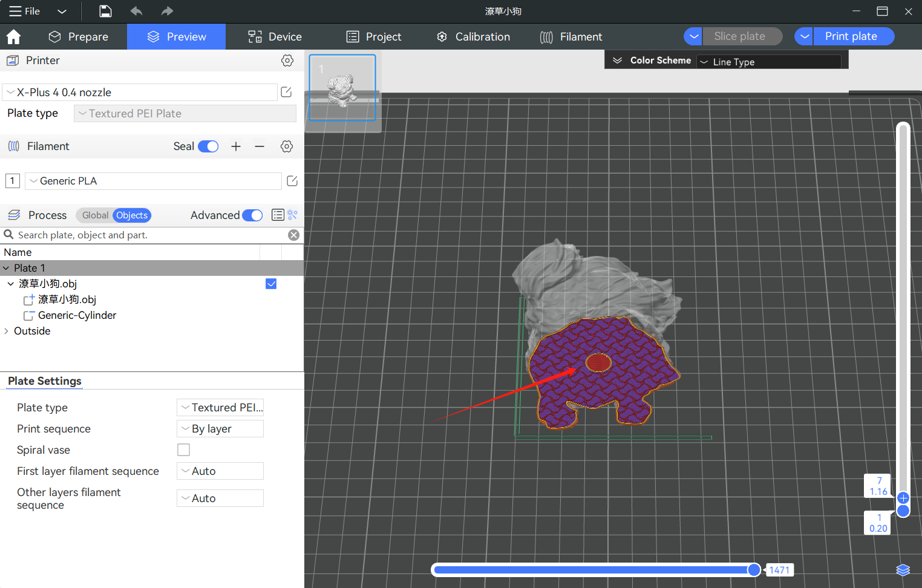Expand the Outside tree node
The height and width of the screenshot is (588, 922).
6,331
